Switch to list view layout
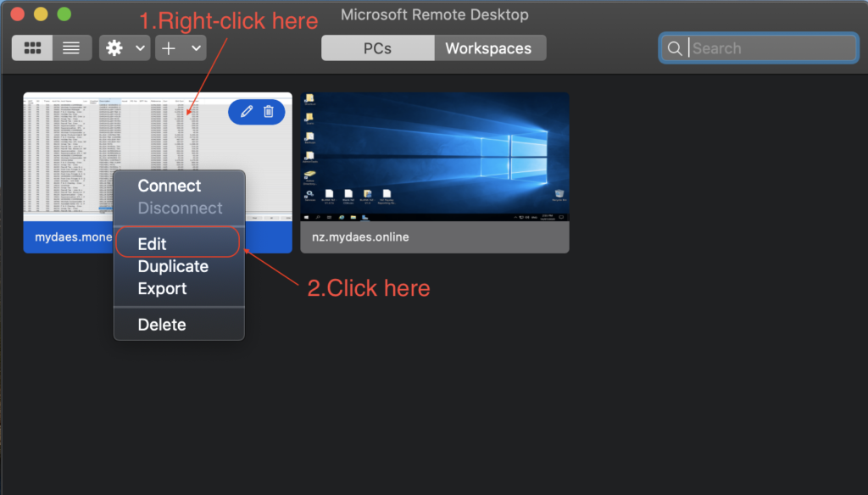Viewport: 868px width, 495px height. pos(71,48)
